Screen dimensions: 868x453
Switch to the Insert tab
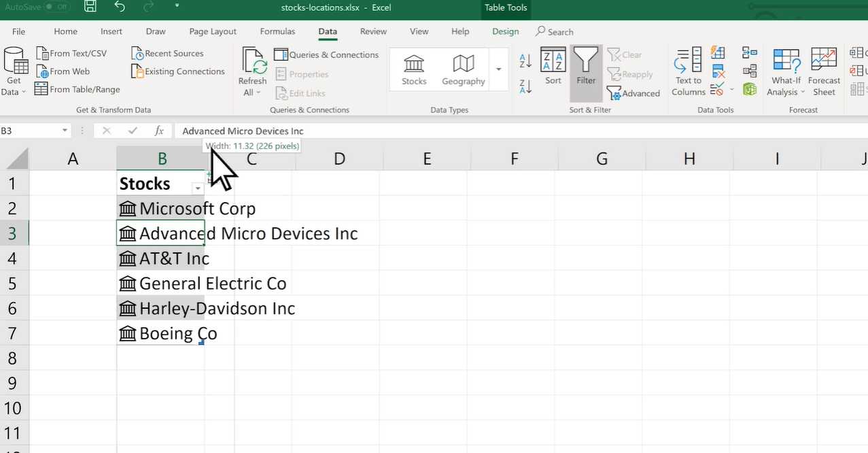point(111,31)
